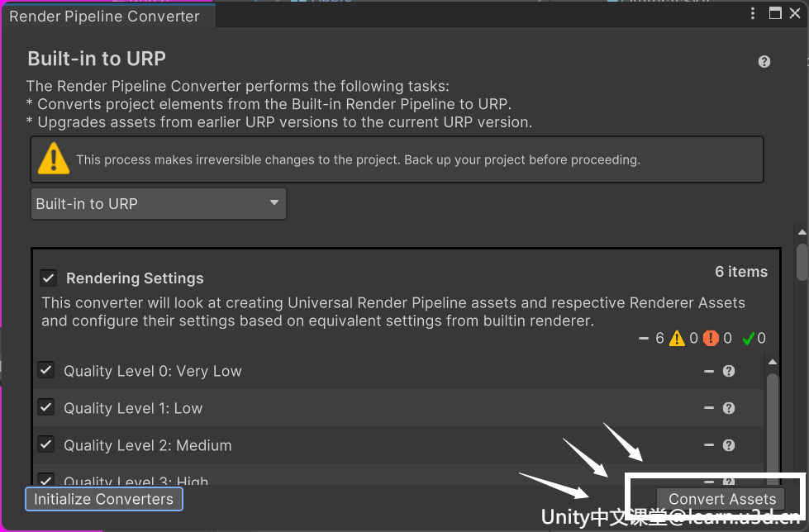809x532 pixels.
Task: Uncheck Quality Level 2: Medium
Action: pyautogui.click(x=46, y=444)
